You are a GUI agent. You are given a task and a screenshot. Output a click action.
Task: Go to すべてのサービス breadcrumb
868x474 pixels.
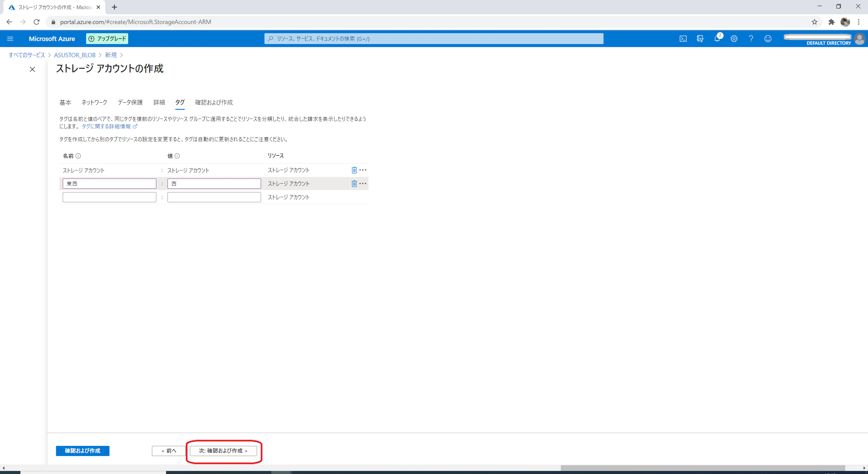click(x=27, y=55)
